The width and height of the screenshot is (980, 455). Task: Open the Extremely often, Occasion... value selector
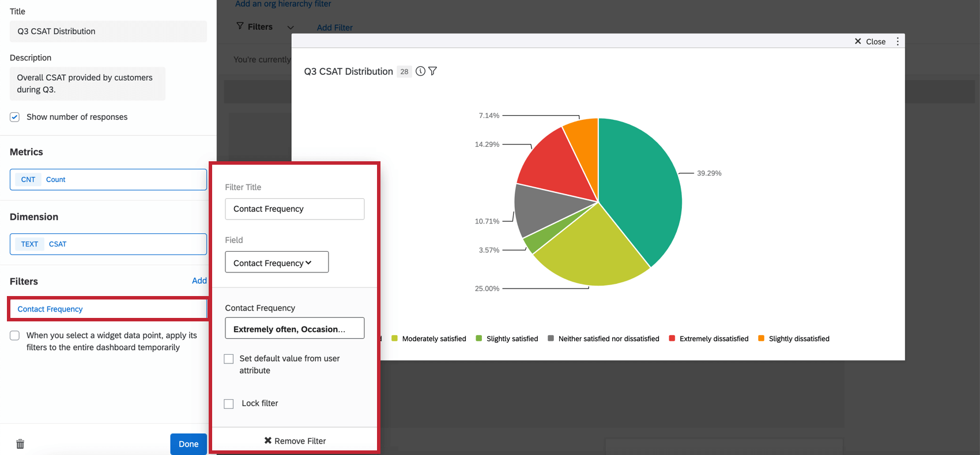pyautogui.click(x=295, y=328)
